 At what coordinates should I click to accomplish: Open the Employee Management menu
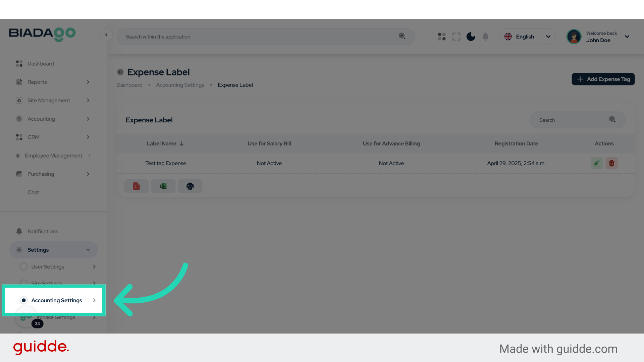pyautogui.click(x=53, y=156)
